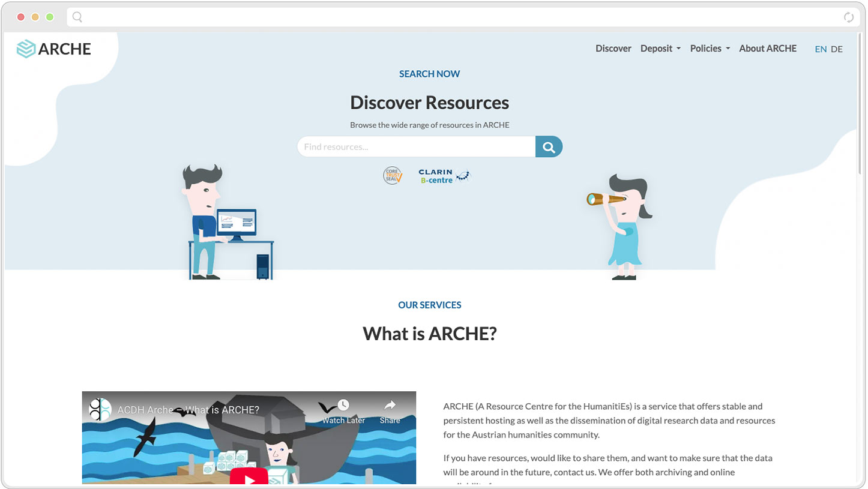Focus the 'Find resources...' search field
Screen dimensions: 868x489
tap(416, 147)
